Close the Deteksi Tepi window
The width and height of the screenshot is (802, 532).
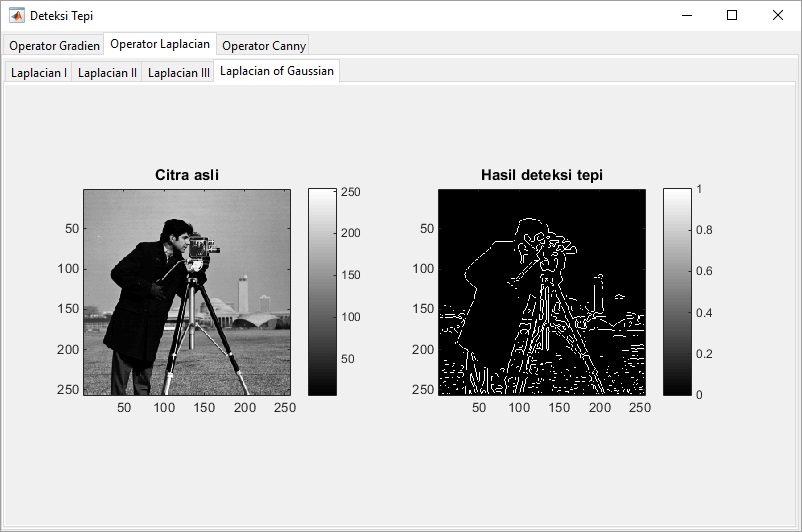(x=778, y=15)
